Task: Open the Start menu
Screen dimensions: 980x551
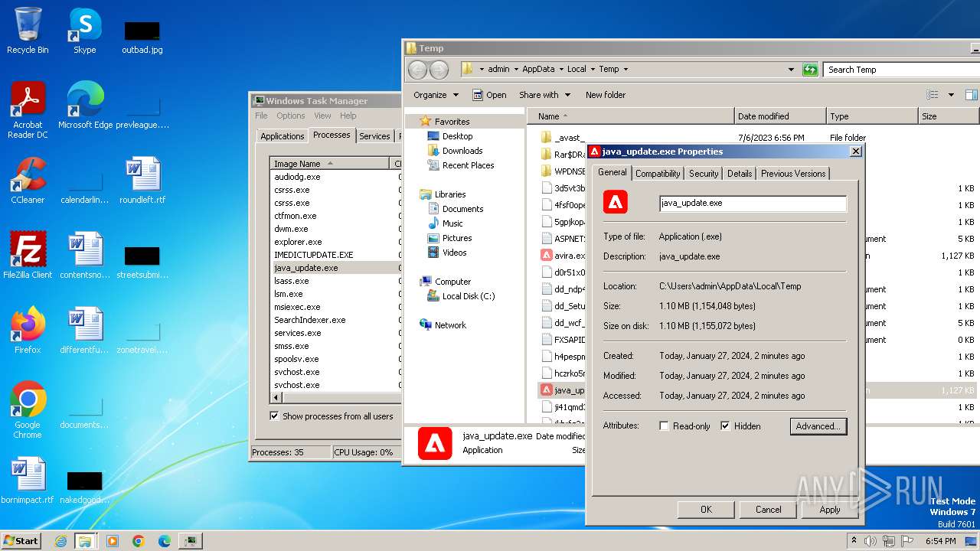Action: click(21, 541)
